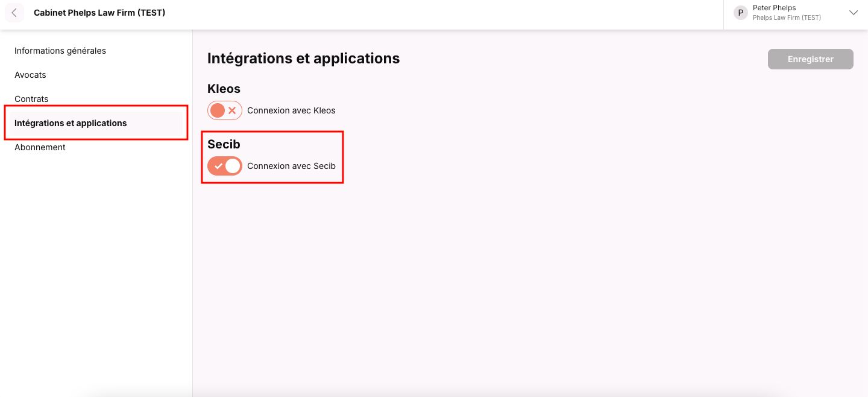Enable the Kleos connection toggle
Viewport: 868px width, 397px height.
(x=224, y=110)
